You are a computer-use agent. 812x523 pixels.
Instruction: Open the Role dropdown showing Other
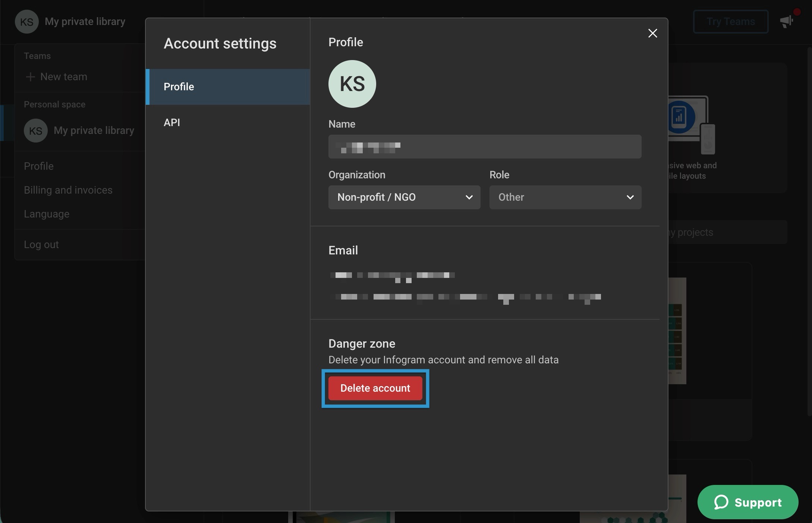[565, 197]
